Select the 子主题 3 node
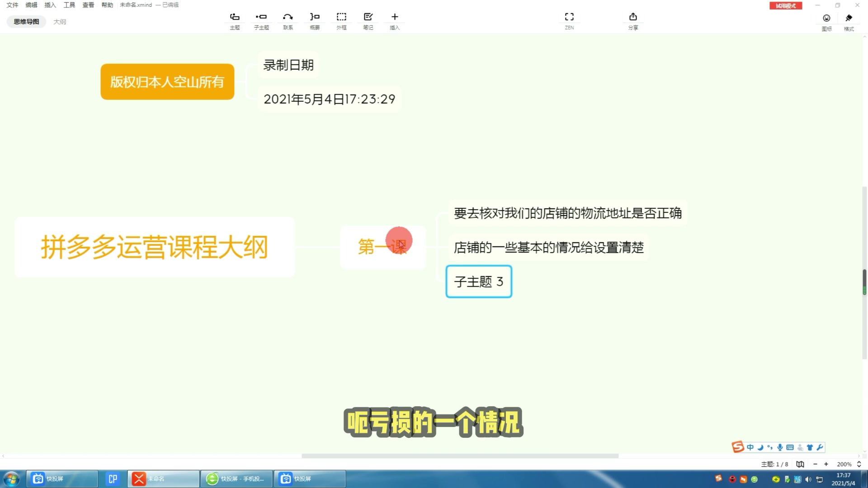Screen dimensions: 868x488 479,282
